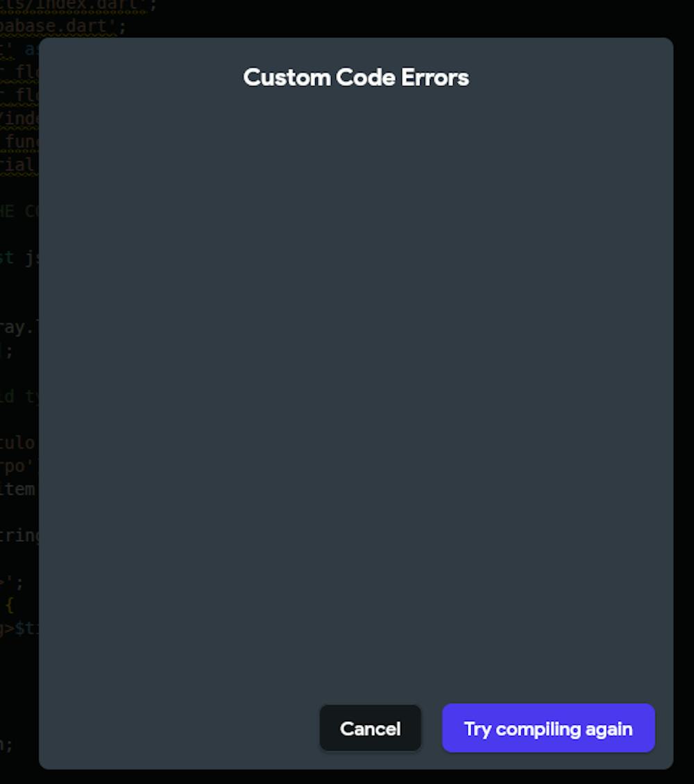Click dimmed 'g>$ti' code fragment

19,629
